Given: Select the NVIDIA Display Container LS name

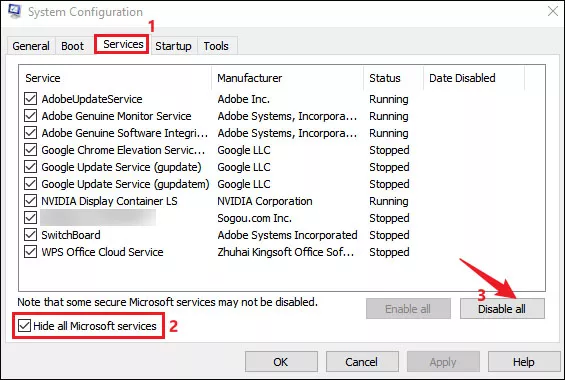Looking at the screenshot, I should click(110, 201).
